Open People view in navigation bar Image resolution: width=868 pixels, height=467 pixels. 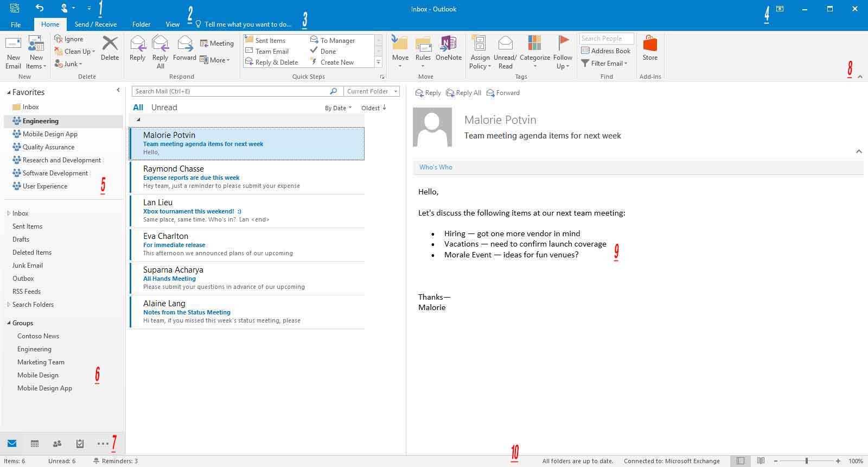pyautogui.click(x=57, y=444)
